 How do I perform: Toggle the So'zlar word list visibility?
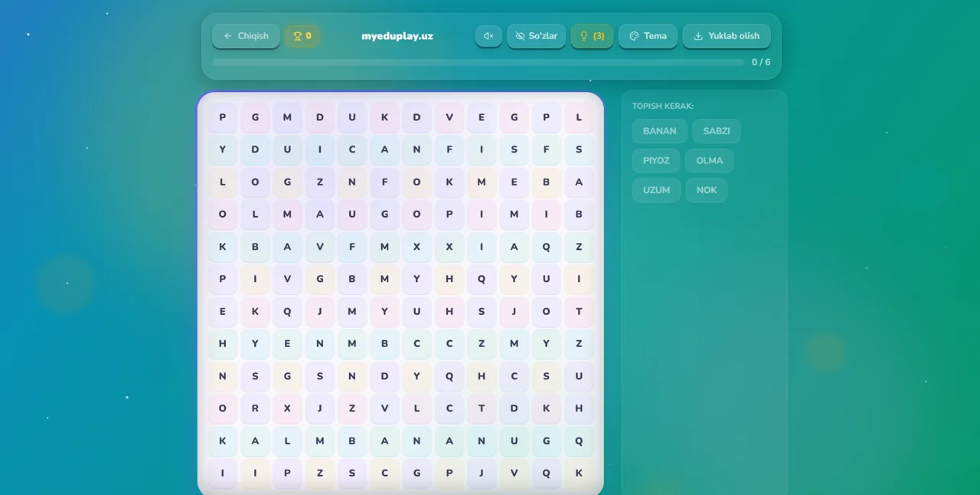[x=536, y=36]
